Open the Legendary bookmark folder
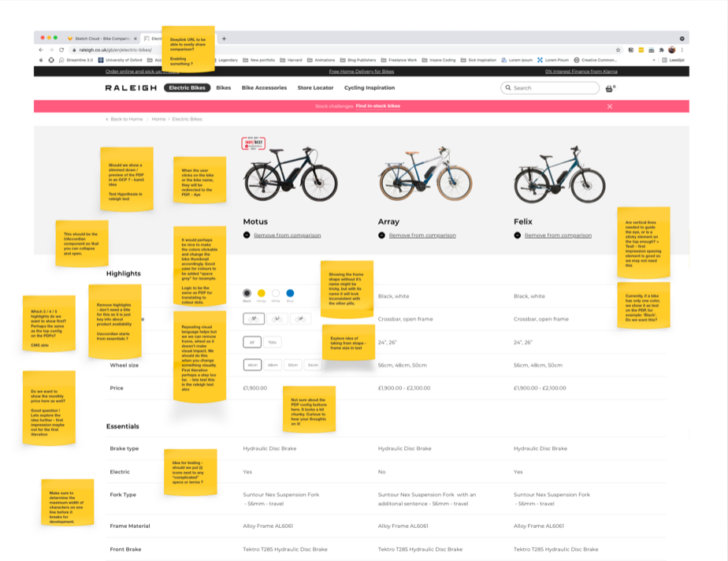Screen dimensions: 728x561 tap(227, 60)
